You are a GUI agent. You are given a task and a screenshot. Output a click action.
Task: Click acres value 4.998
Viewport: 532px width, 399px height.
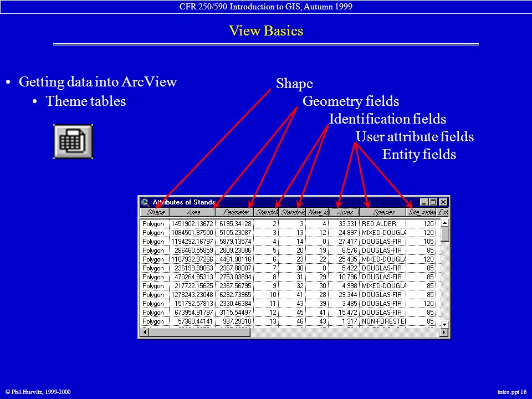point(350,286)
